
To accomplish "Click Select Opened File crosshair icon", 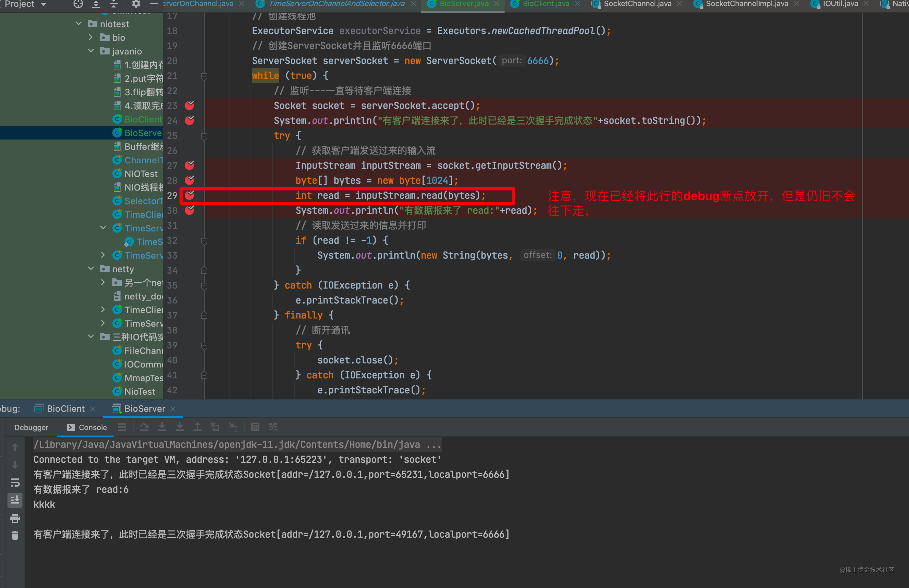I will [x=78, y=4].
